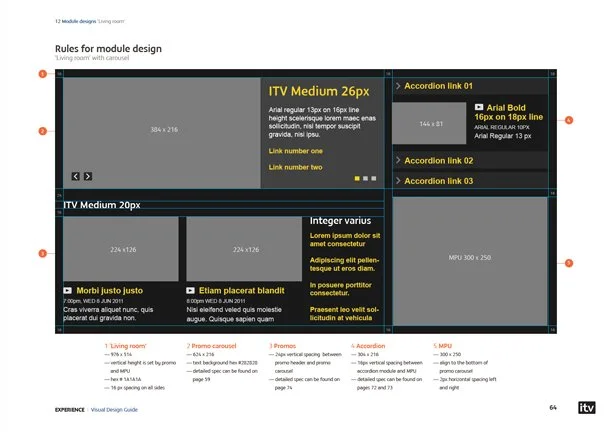Image resolution: width=612 pixels, height=440 pixels.
Task: Open the Accordion link 02 title
Action: 439,160
